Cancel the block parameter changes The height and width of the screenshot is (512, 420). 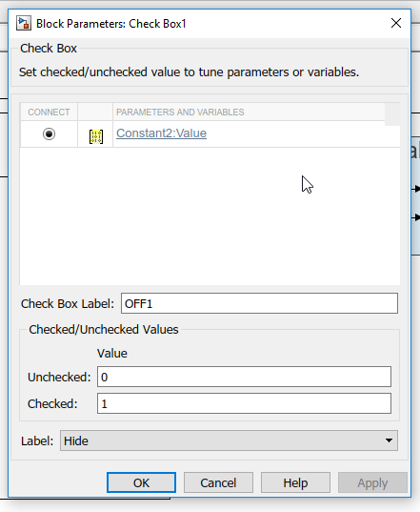pyautogui.click(x=218, y=482)
